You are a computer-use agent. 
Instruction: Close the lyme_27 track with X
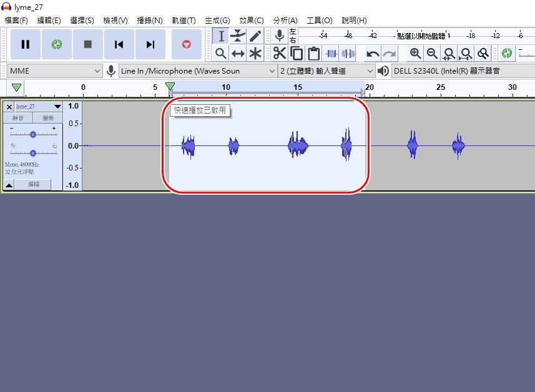coord(9,107)
